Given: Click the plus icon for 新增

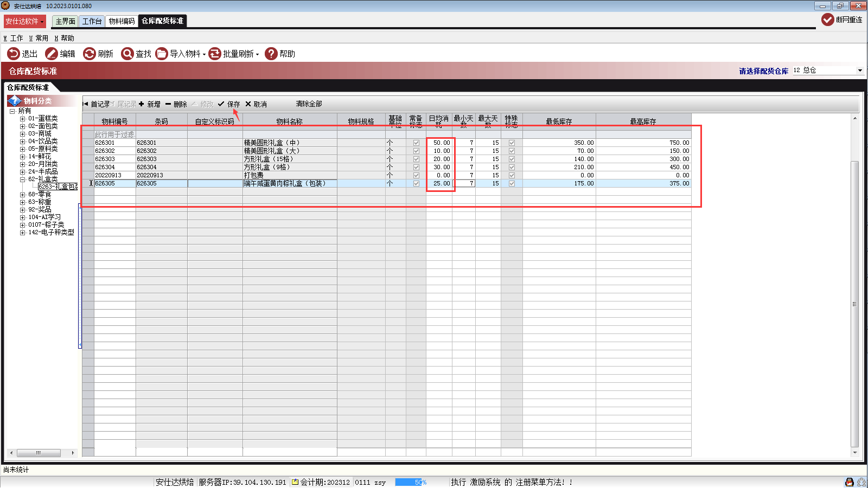Looking at the screenshot, I should click(x=142, y=104).
